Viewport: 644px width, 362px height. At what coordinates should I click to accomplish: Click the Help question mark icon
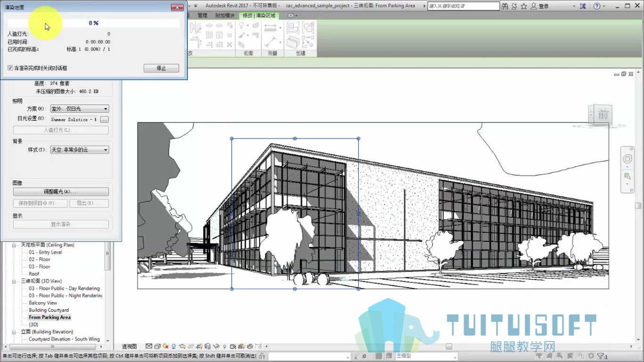[597, 6]
